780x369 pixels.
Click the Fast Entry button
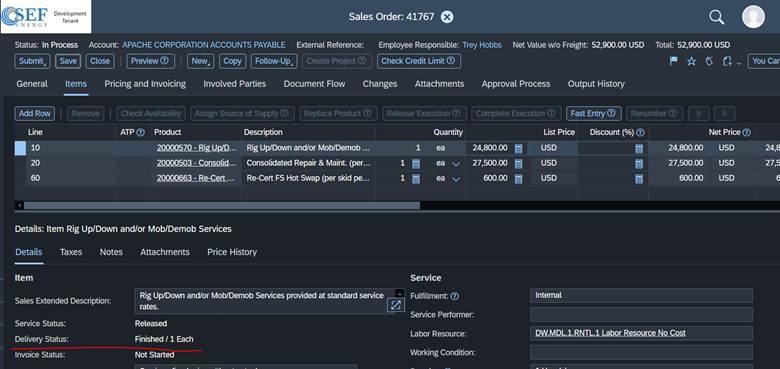[x=593, y=113]
